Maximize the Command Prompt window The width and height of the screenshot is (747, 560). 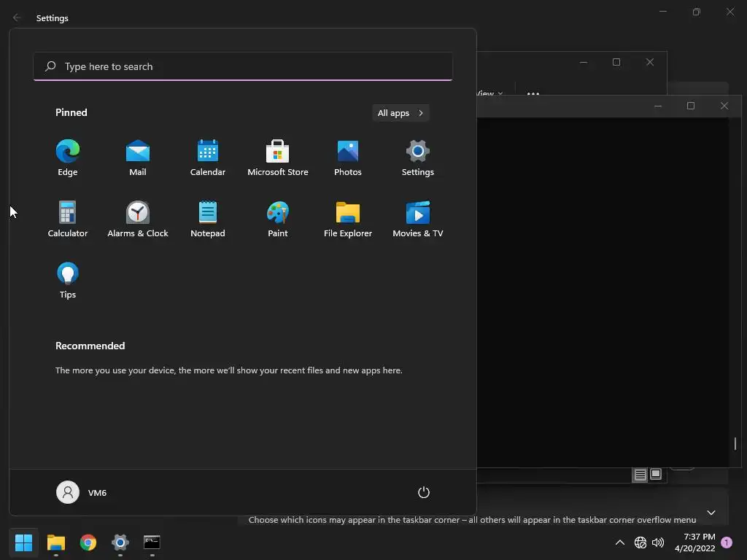coord(690,106)
